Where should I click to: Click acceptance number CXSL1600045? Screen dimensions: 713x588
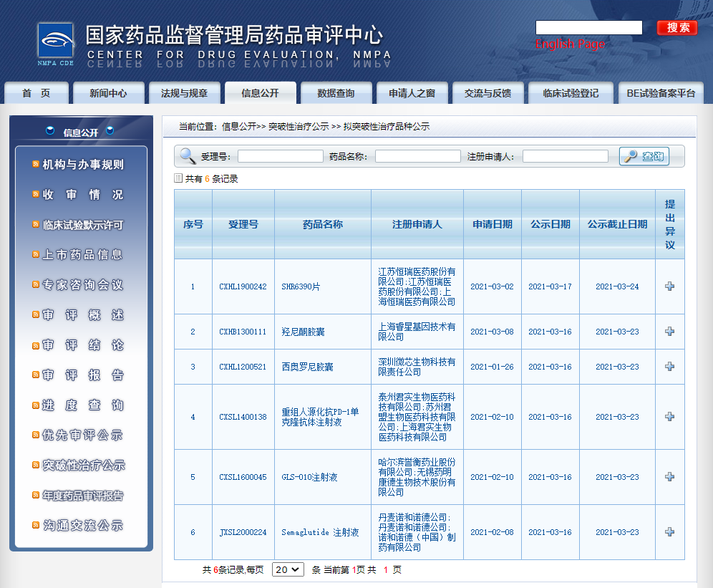[x=243, y=477]
